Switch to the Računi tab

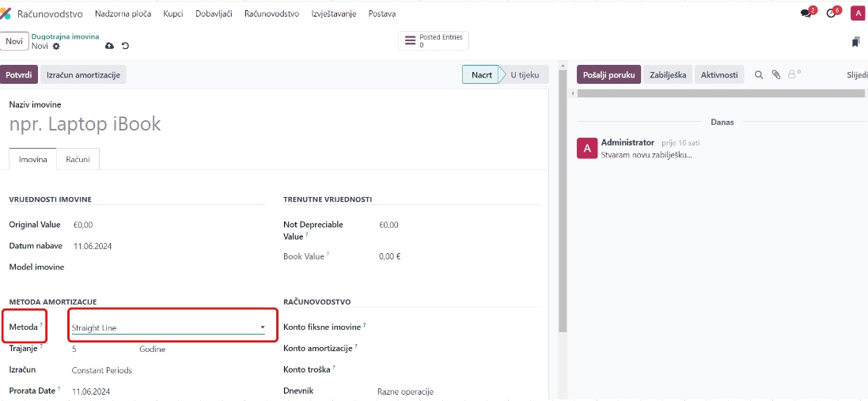[x=78, y=160]
